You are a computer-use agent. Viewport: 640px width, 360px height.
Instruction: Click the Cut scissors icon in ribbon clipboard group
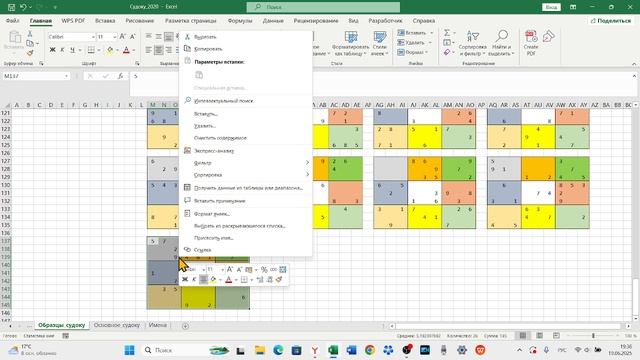(30, 34)
